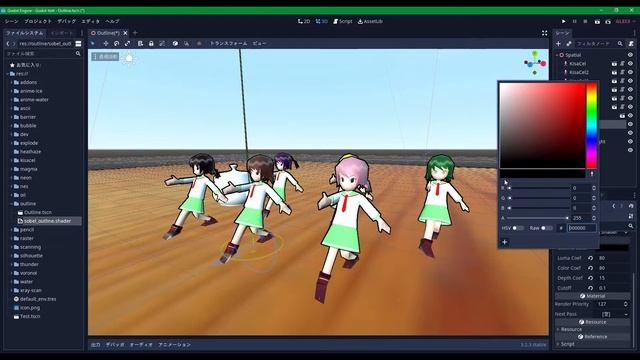Reset the Color Coef value

pyautogui.click(x=591, y=268)
